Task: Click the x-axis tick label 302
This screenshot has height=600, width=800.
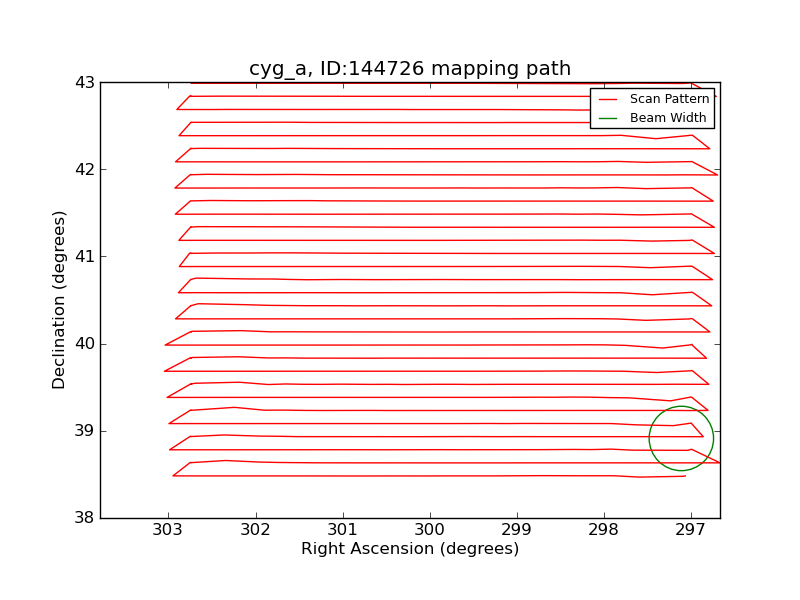Action: point(255,529)
